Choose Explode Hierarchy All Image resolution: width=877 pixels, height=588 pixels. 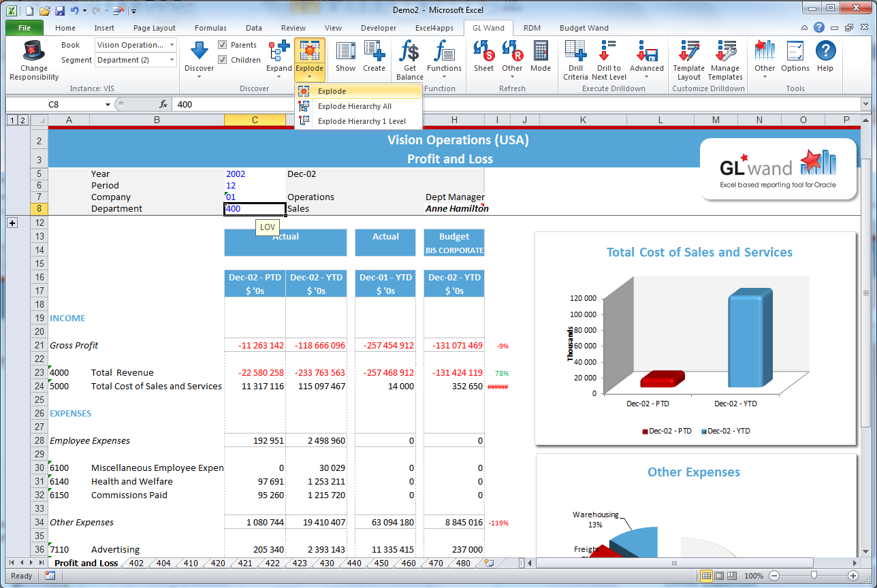358,106
